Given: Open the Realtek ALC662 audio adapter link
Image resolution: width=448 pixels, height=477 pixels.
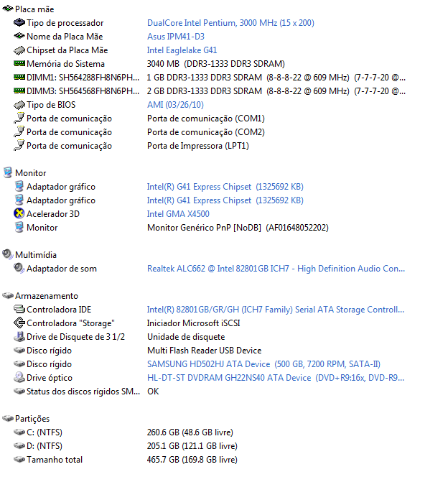Looking at the screenshot, I should [x=276, y=269].
